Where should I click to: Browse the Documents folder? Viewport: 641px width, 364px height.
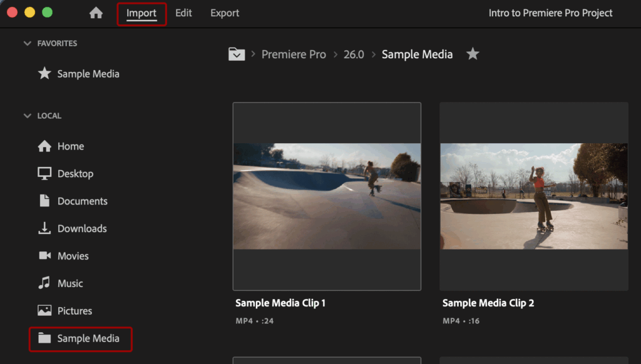pos(82,201)
